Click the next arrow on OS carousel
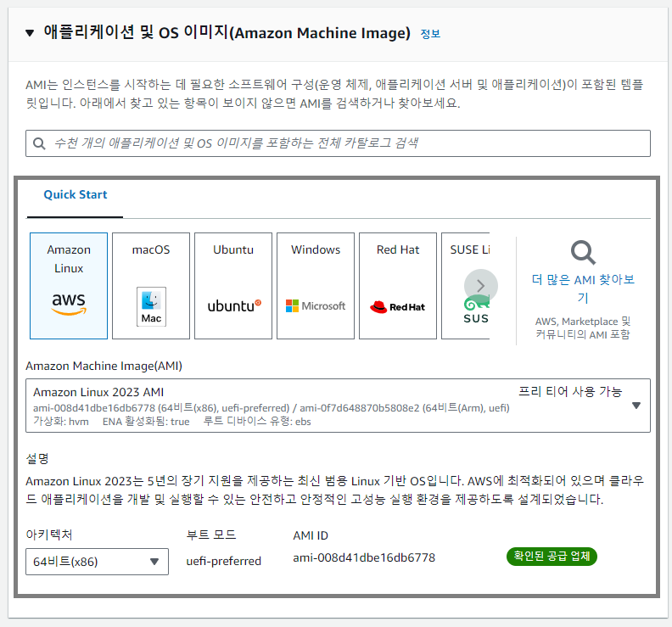The image size is (672, 627). tap(481, 286)
